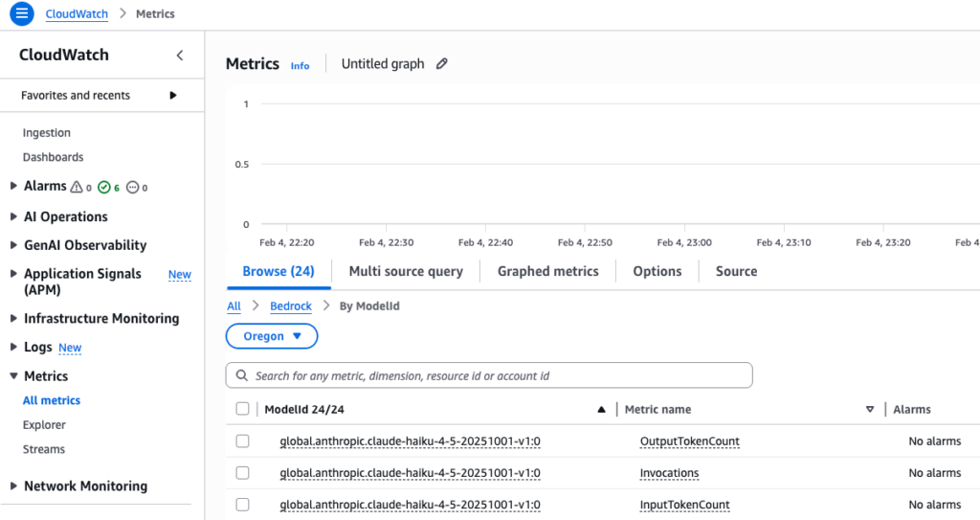Click the search magnifier icon
The image size is (980, 520).
(x=241, y=375)
